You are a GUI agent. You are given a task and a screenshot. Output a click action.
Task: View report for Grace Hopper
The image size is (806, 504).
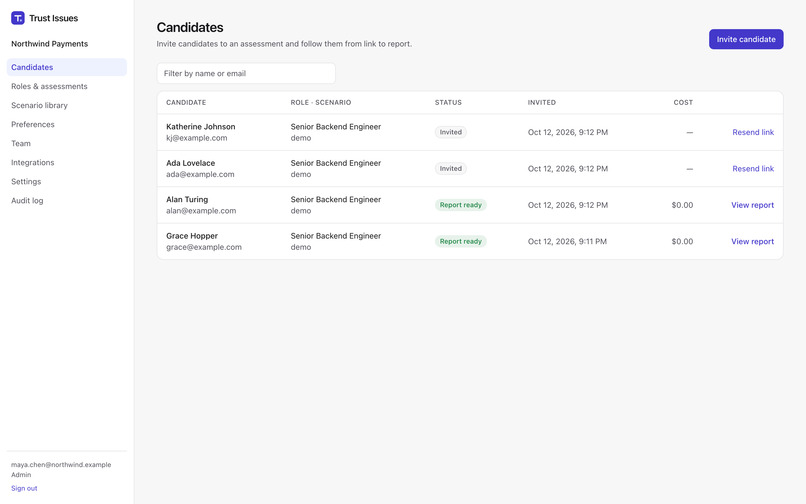click(753, 242)
